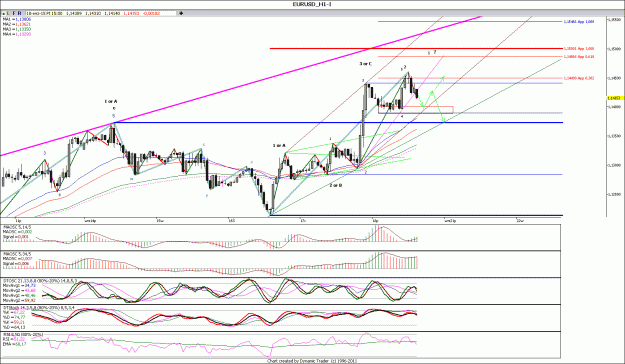625x364 pixels.
Task: Select the pink resistance box below wave 4
Action: [x=415, y=110]
